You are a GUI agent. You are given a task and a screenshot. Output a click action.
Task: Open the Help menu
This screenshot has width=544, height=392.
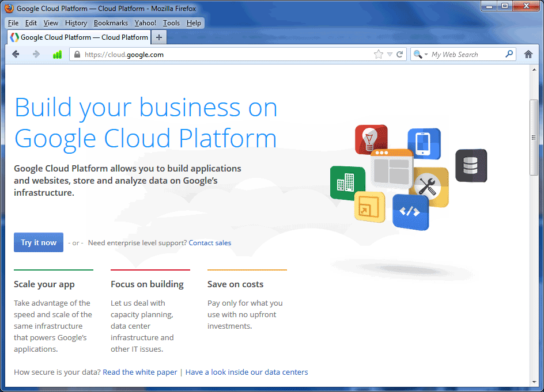[194, 23]
